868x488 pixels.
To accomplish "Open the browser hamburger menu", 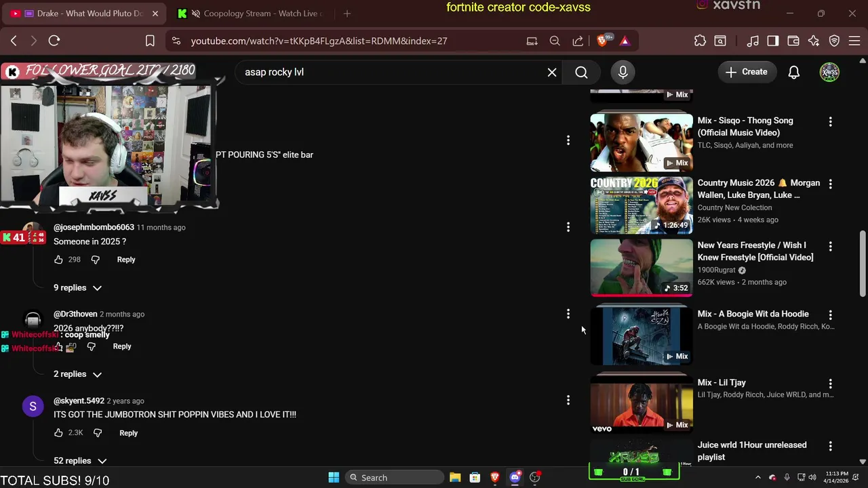I will (854, 41).
